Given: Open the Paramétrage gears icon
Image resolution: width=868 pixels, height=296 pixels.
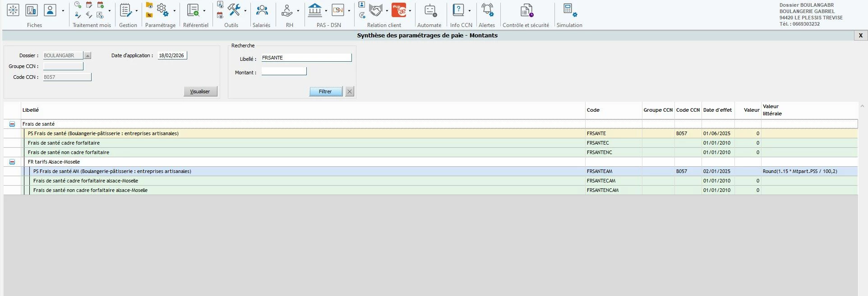Looking at the screenshot, I should [162, 10].
